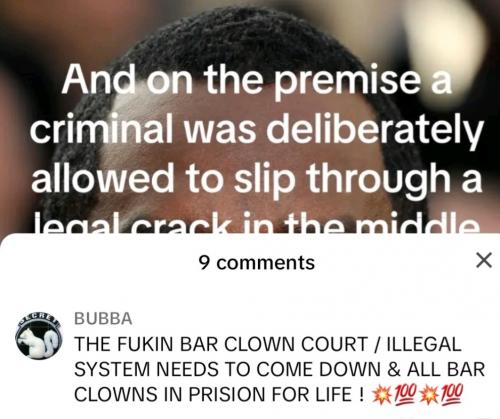Open BUBBA's squirrel profile picture
The height and width of the screenshot is (419, 500).
[x=39, y=336]
